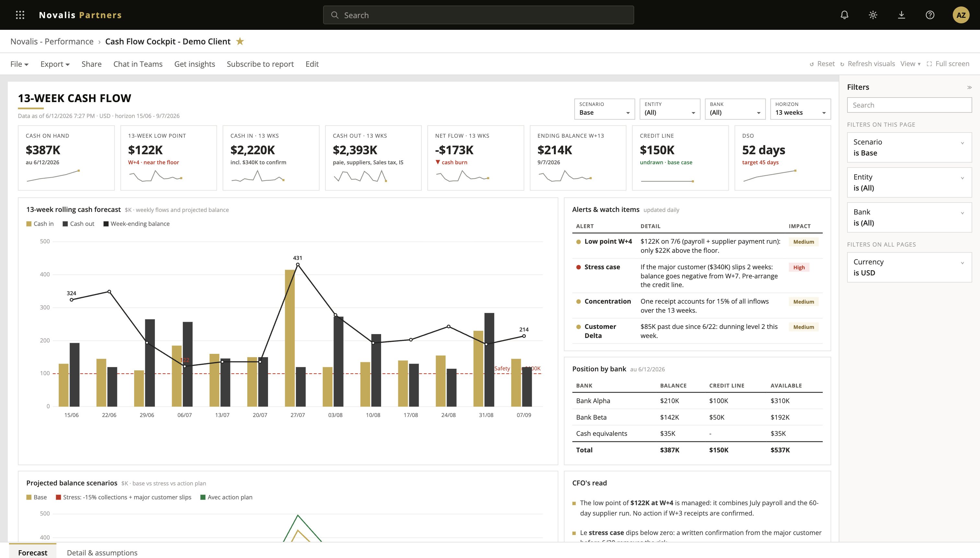Screen dimensions: 980x558
Task: Toggle the favorite star next to report title
Action: point(240,41)
